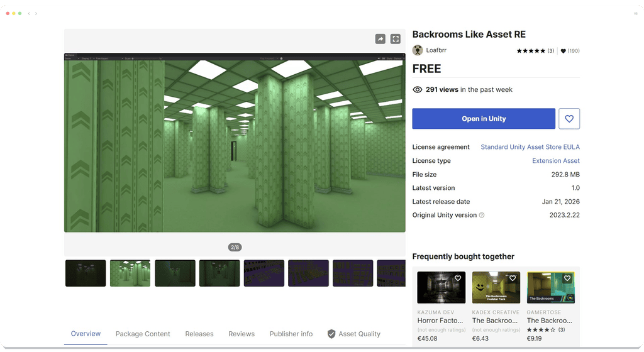Image resolution: width=644 pixels, height=352 pixels.
Task: Switch to the Publisher info tab
Action: click(291, 334)
